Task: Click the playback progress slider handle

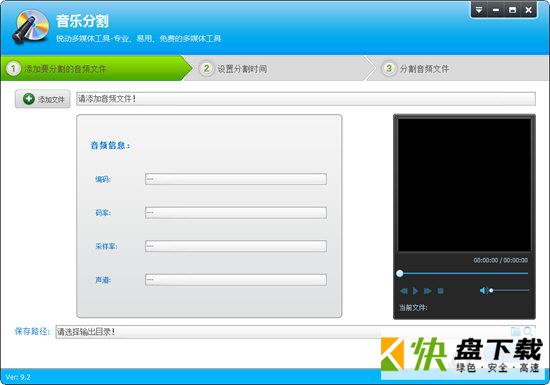Action: click(x=400, y=273)
